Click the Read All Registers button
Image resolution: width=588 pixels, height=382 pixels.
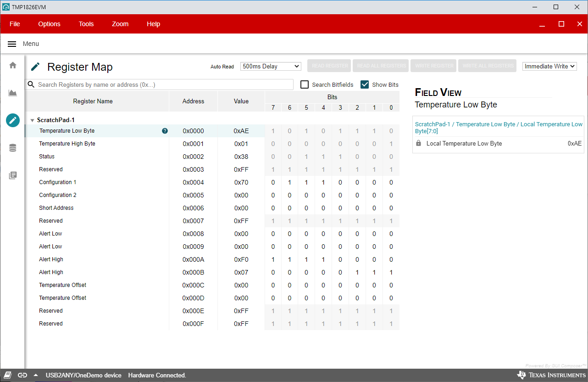(x=381, y=66)
